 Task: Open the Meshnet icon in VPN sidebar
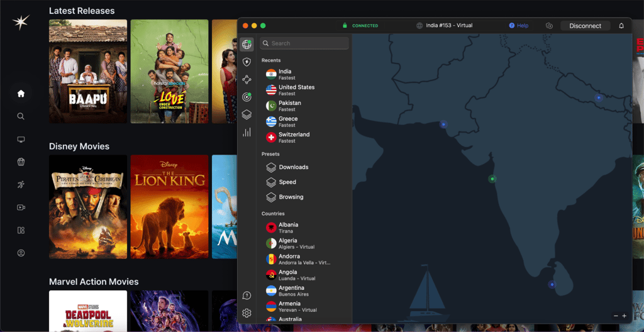pyautogui.click(x=247, y=80)
